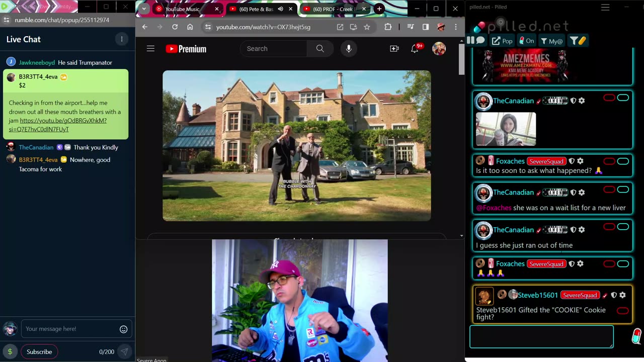Toggle the Chrome side panel icon
Screen dimensions: 644x362
pos(426,27)
